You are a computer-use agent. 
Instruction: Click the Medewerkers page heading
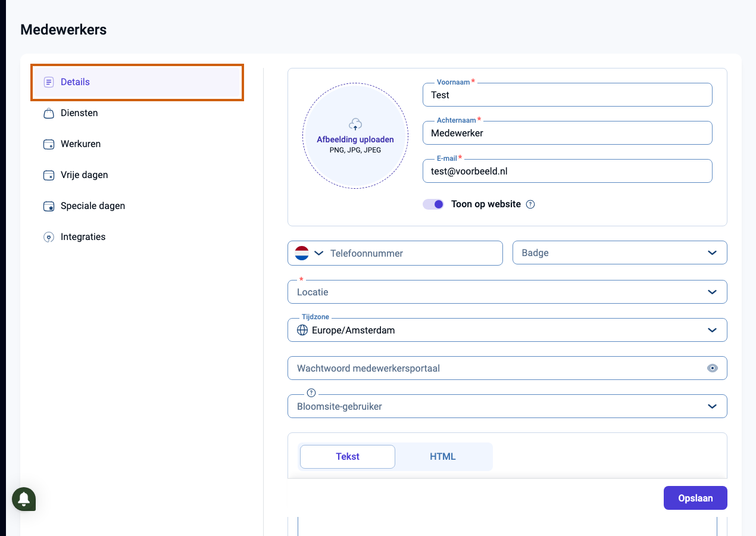pyautogui.click(x=64, y=29)
